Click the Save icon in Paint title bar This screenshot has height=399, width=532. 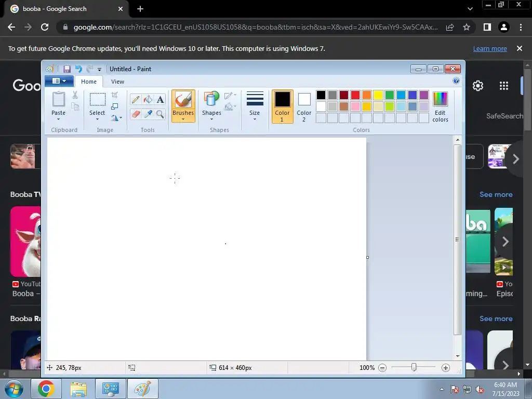(x=67, y=69)
